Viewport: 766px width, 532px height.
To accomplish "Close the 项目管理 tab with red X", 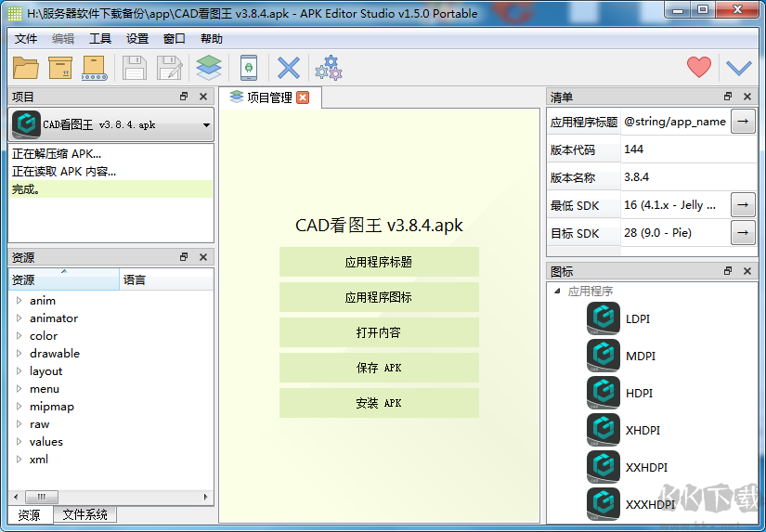I will click(303, 97).
